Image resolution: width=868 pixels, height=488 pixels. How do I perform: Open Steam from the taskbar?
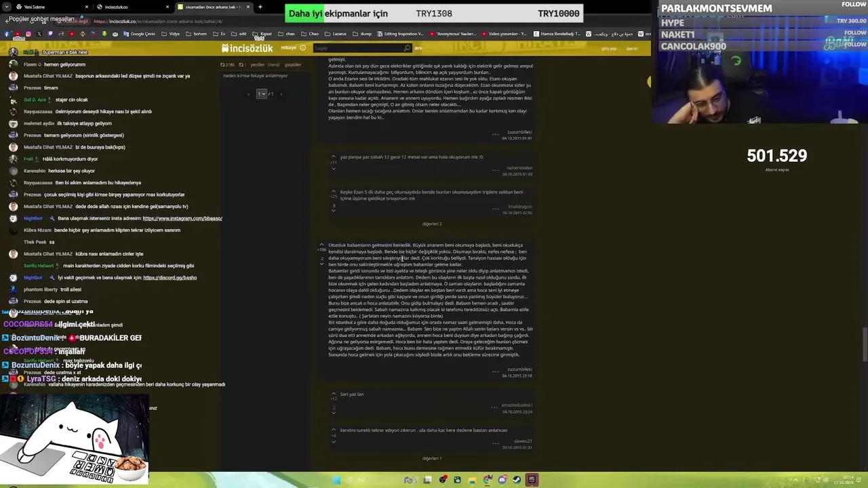click(x=517, y=480)
